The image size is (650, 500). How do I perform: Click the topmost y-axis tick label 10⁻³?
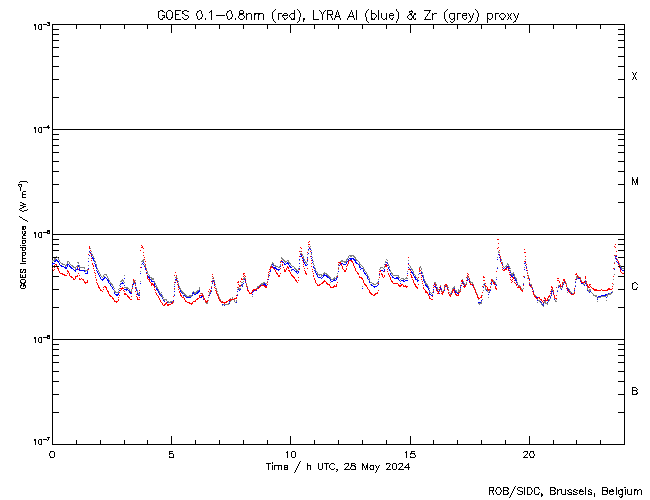(38, 26)
